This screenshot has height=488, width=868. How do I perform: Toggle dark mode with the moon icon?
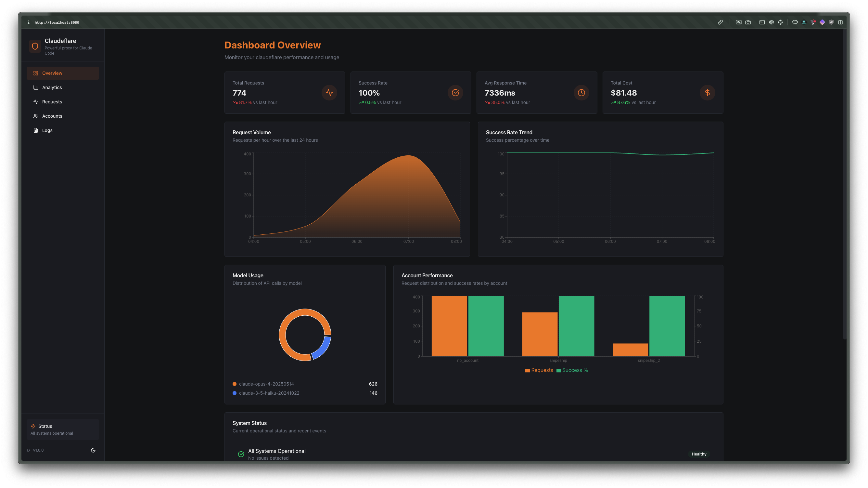tap(93, 450)
